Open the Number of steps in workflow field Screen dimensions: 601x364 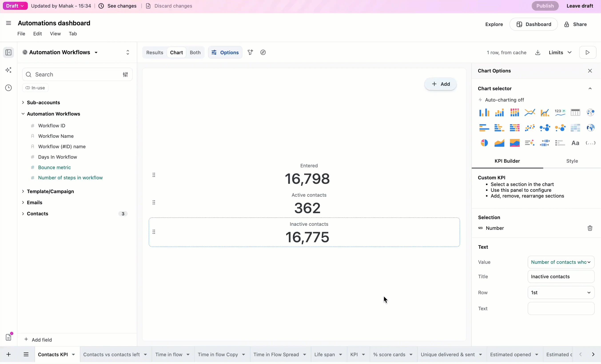click(x=70, y=178)
